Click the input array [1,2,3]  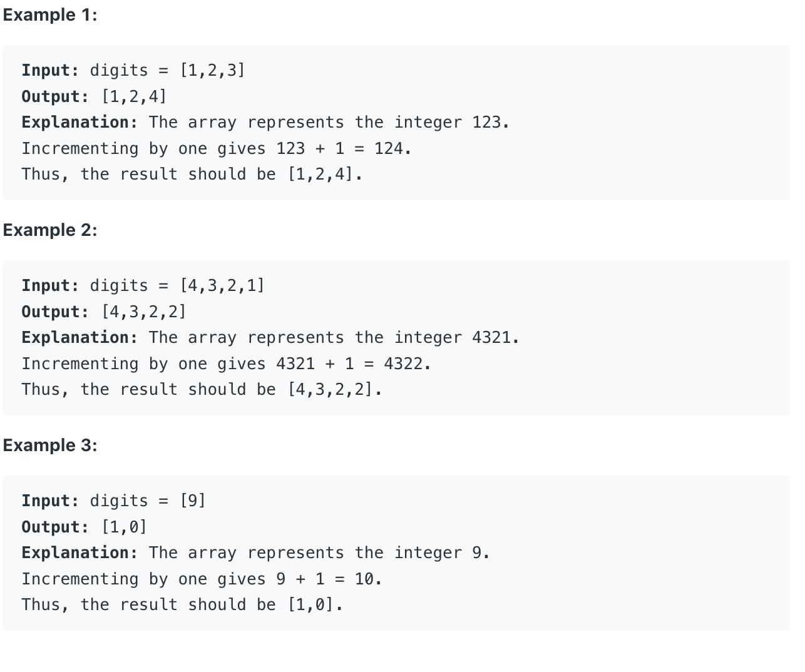[x=212, y=70]
